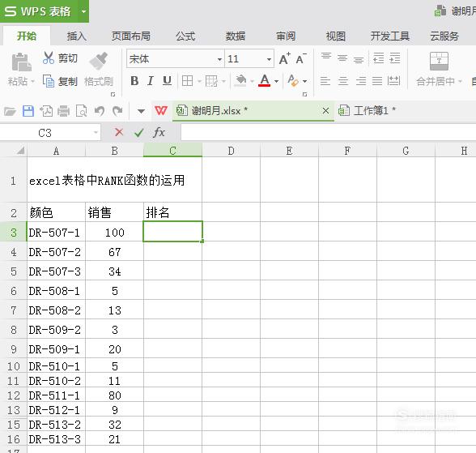Switch to the 插入 tab
This screenshot has width=476, height=453.
click(77, 36)
